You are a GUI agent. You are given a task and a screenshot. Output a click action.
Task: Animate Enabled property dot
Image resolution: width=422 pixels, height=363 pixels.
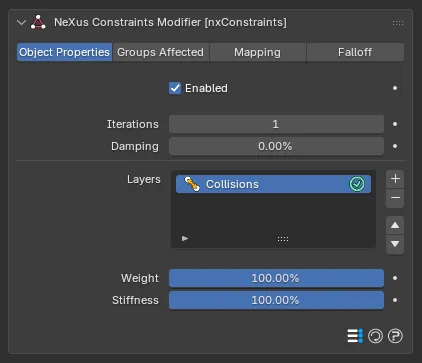pyautogui.click(x=395, y=88)
